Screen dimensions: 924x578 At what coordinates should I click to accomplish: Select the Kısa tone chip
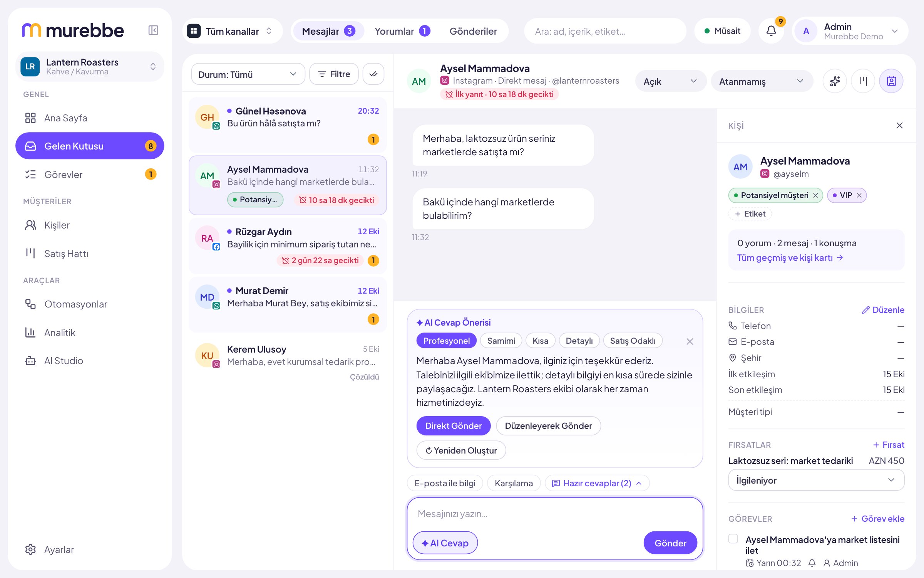click(x=540, y=341)
